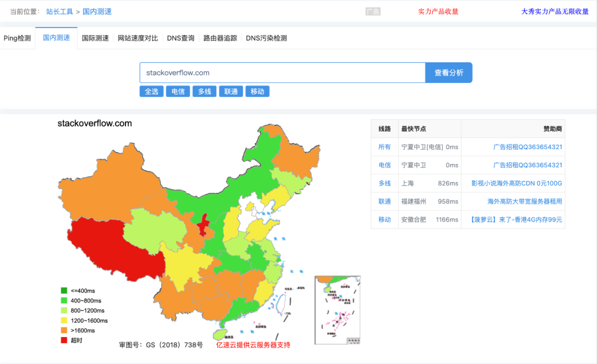
Task: Toggle the 移动 line filter button
Action: pos(258,91)
